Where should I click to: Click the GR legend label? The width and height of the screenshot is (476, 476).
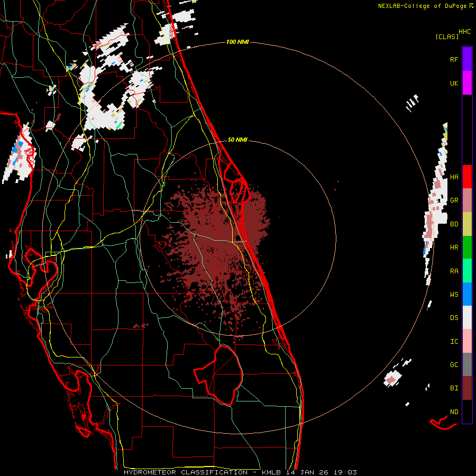tap(454, 200)
